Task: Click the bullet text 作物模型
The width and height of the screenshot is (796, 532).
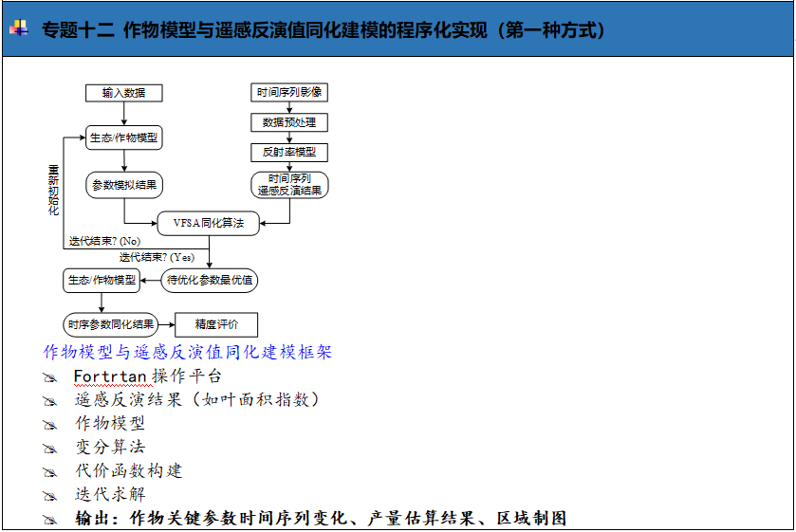Action: 110,423
